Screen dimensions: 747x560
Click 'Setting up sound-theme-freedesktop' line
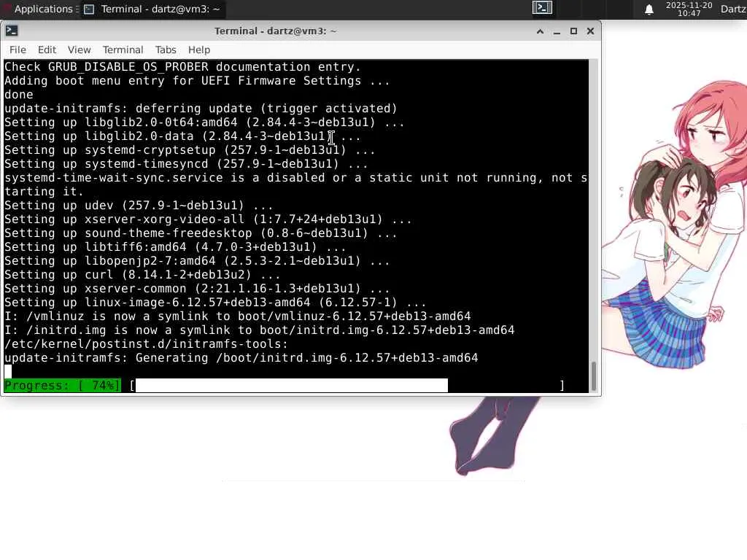(201, 233)
